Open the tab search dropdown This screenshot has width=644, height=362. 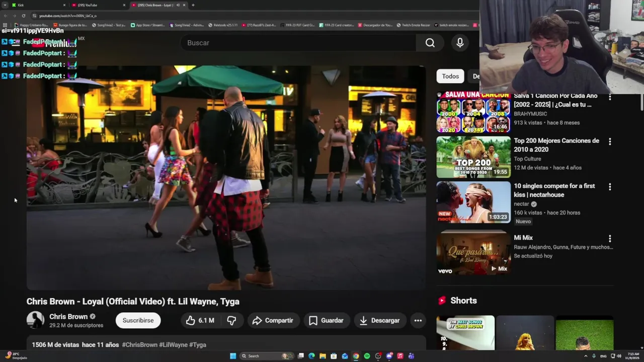[x=5, y=5]
